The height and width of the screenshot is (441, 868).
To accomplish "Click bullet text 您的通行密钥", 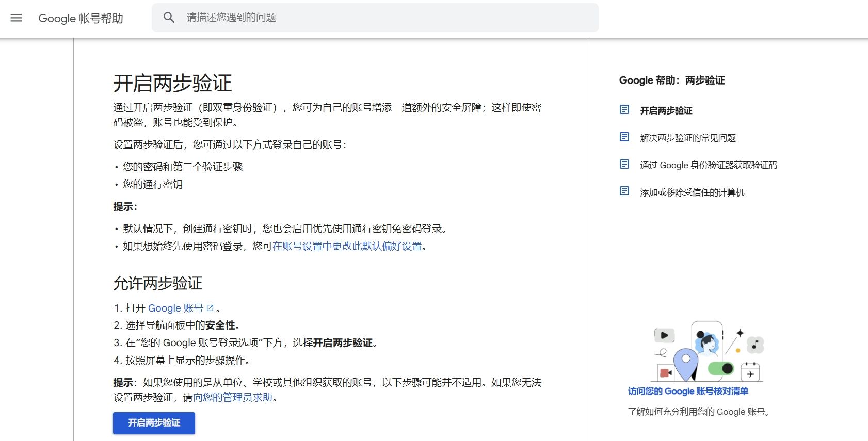I will pos(153,185).
